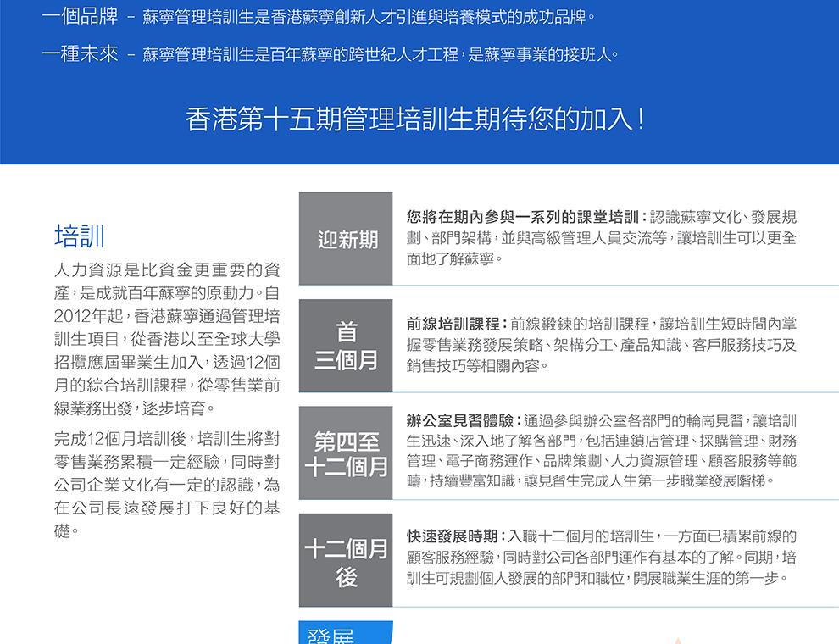Select the 十二個月後 stage block
839x644 pixels.
coord(346,560)
